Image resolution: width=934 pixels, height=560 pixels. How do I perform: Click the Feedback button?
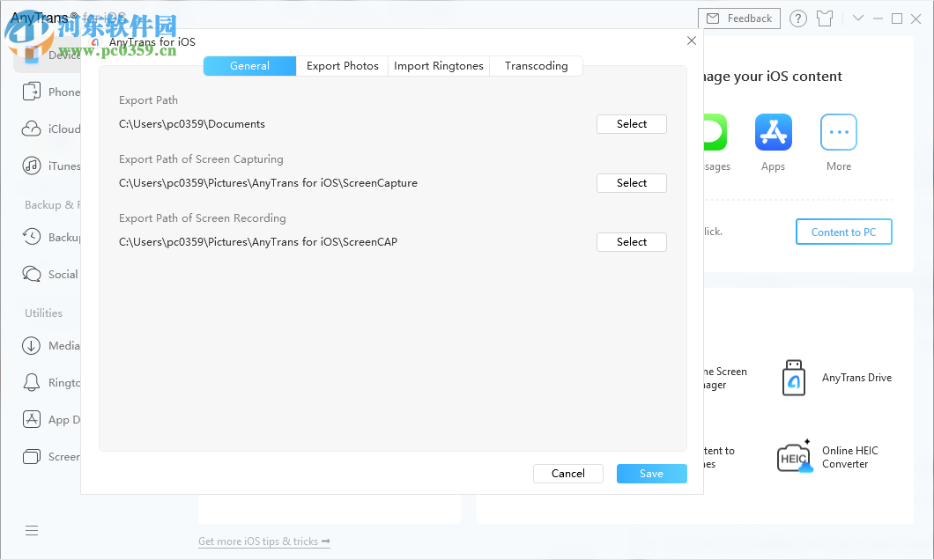tap(739, 18)
